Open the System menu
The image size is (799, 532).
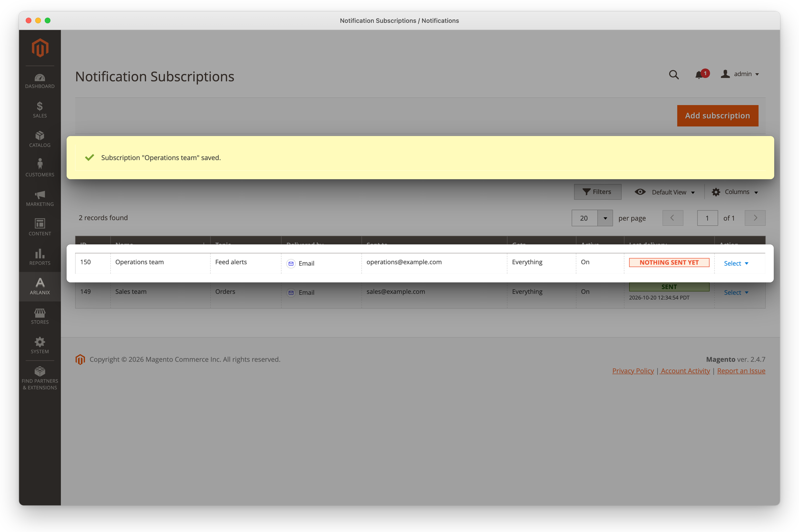[40, 346]
